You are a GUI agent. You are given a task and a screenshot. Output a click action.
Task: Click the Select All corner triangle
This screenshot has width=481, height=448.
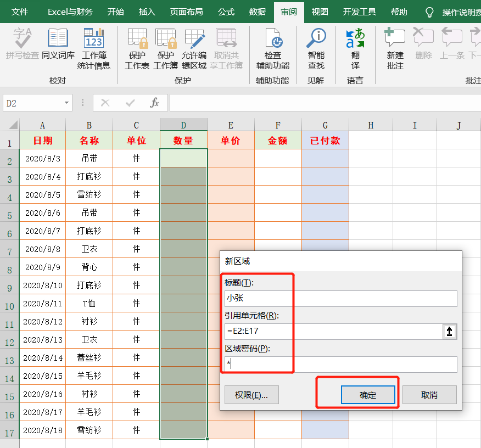pos(14,125)
